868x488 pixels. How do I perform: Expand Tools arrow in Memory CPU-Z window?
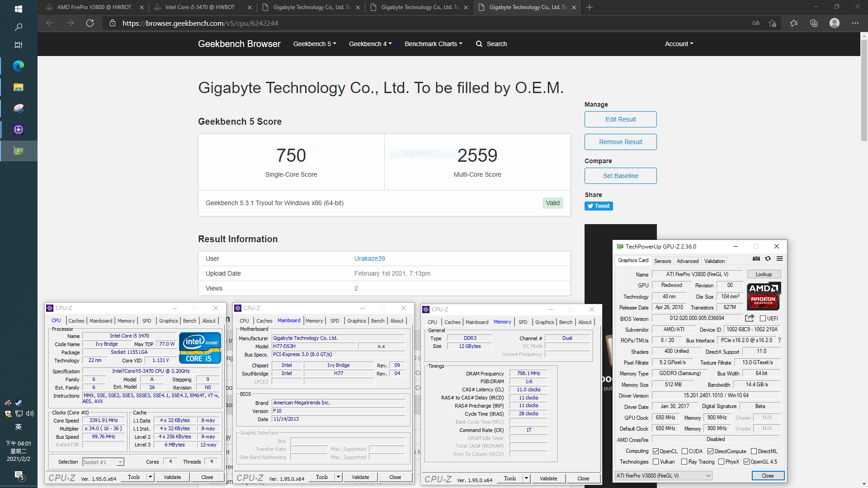click(526, 479)
